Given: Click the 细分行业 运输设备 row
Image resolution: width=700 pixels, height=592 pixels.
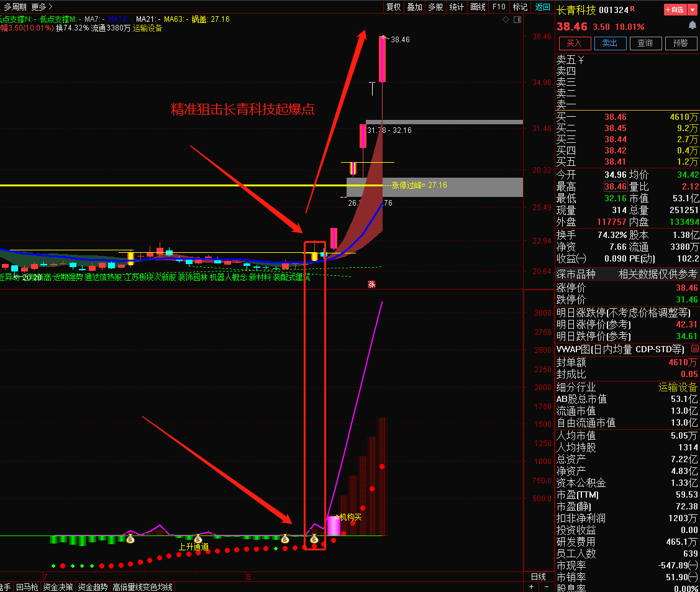Looking at the screenshot, I should (627, 387).
